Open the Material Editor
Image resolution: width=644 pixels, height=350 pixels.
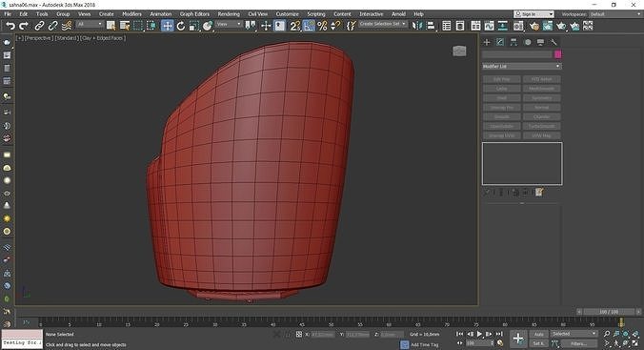pos(518,26)
